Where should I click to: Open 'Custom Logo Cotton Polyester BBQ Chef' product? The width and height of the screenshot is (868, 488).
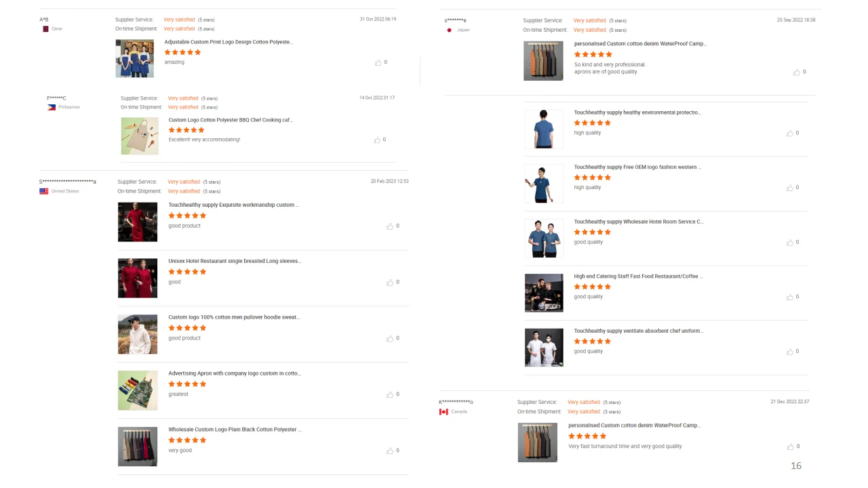pyautogui.click(x=231, y=120)
